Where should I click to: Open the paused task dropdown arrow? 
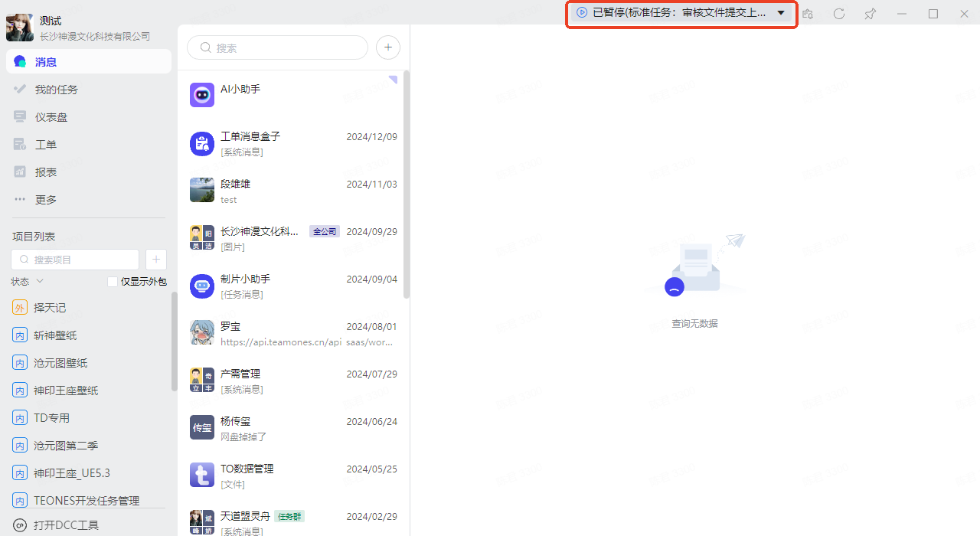[x=781, y=13]
